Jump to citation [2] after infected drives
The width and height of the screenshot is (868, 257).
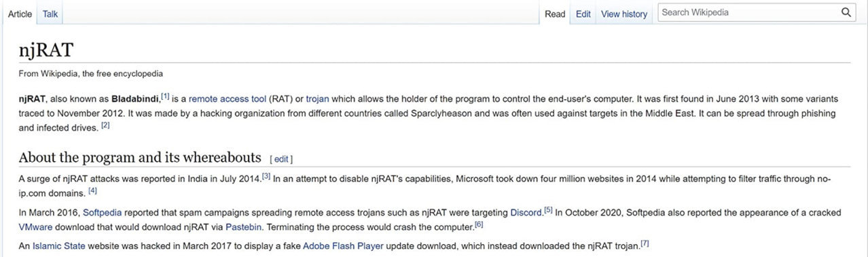pos(105,125)
